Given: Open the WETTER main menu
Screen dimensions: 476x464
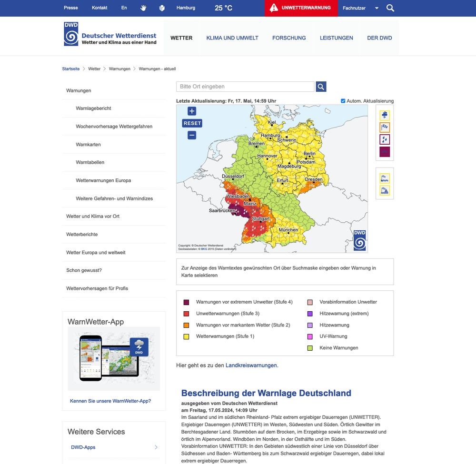Looking at the screenshot, I should point(181,38).
